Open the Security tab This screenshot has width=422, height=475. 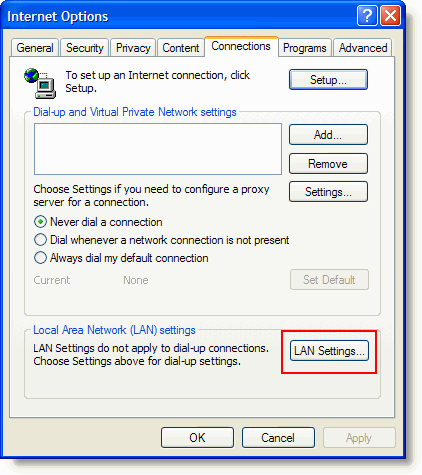coord(84,48)
